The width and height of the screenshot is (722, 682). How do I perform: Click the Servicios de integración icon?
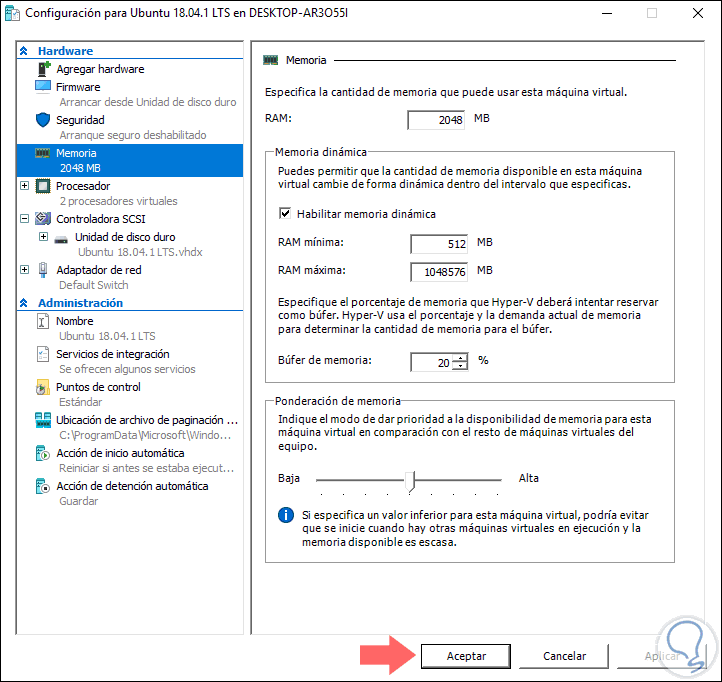tap(42, 354)
